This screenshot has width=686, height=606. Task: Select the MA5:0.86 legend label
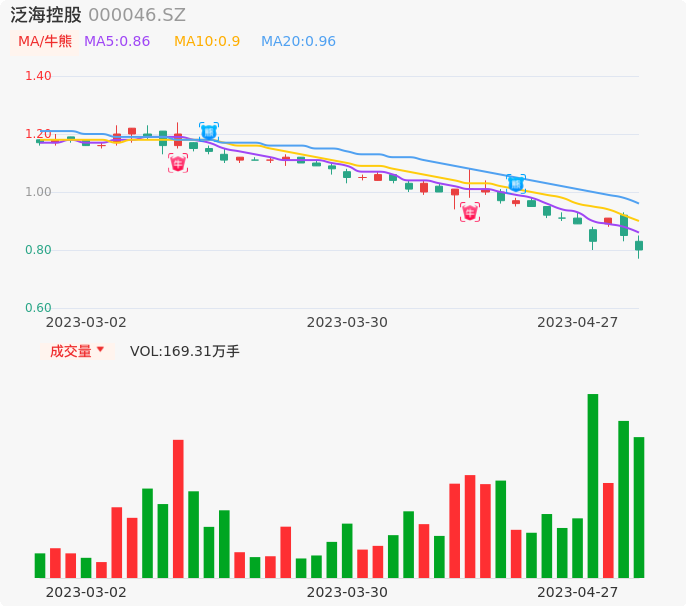pyautogui.click(x=117, y=41)
